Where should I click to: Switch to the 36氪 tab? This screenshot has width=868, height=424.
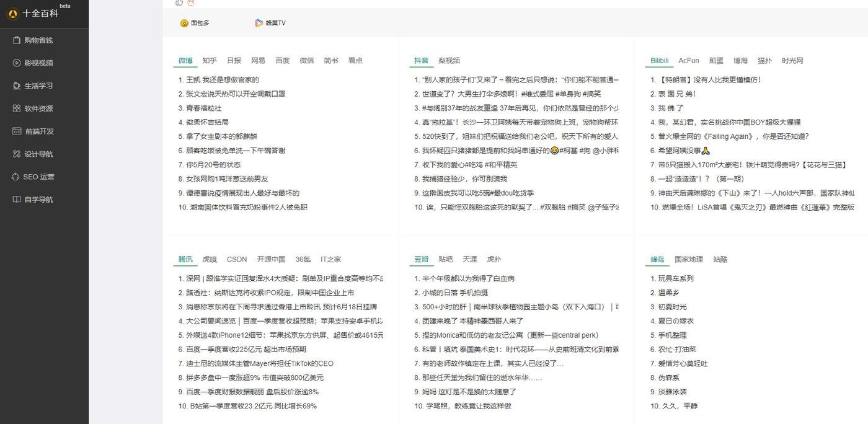[x=303, y=259]
